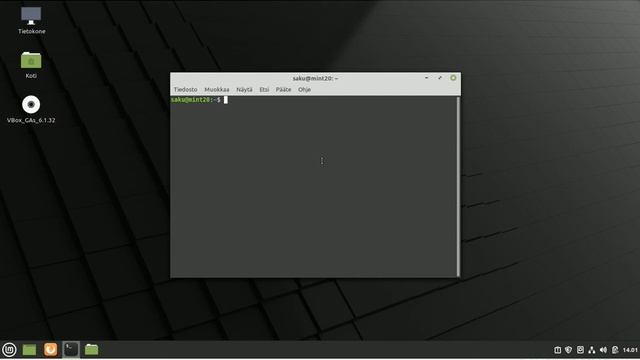Select the terminal taskbar button

click(x=71, y=350)
